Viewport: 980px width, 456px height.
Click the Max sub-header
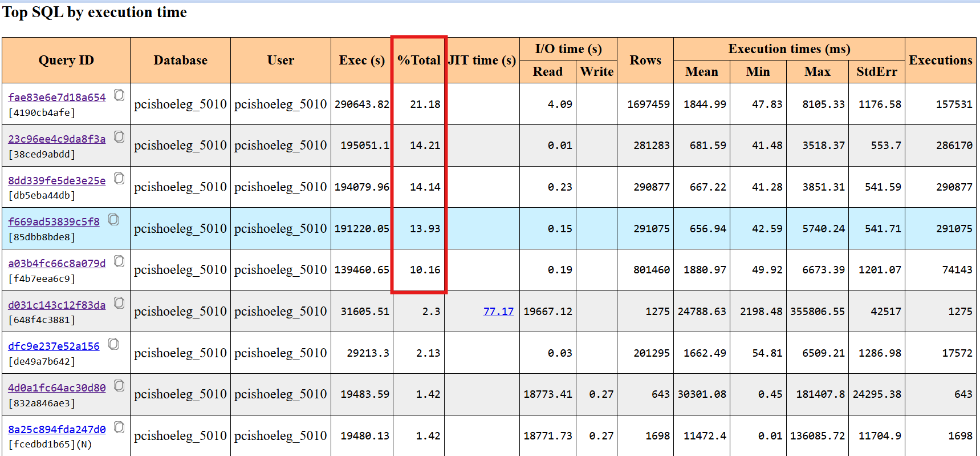(818, 72)
